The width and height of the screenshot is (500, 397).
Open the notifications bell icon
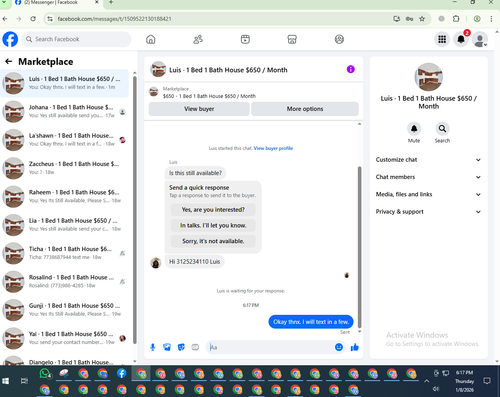pos(461,39)
